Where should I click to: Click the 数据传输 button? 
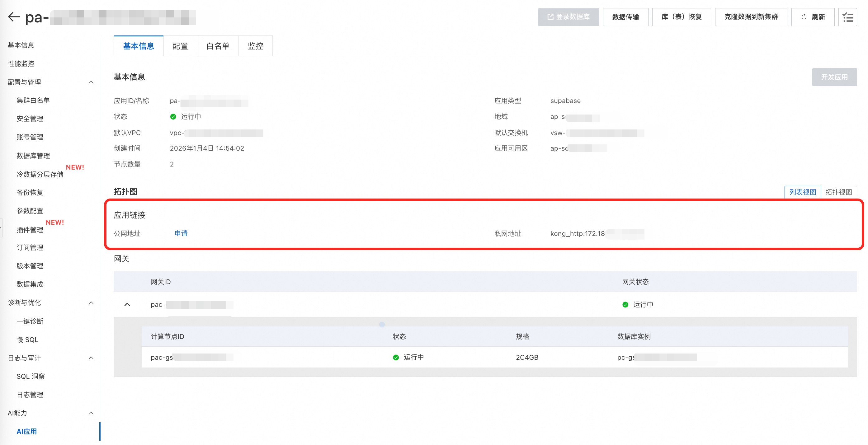pyautogui.click(x=625, y=17)
